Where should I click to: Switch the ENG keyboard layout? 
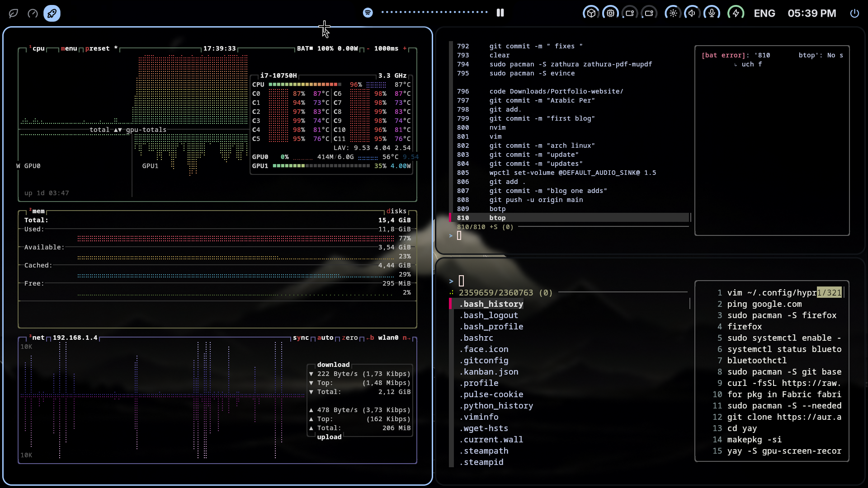(764, 13)
